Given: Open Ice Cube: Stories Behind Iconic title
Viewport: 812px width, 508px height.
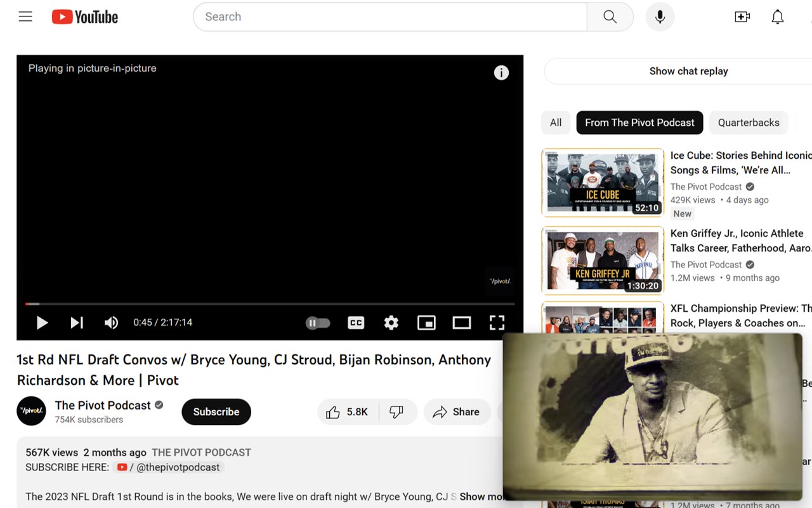Looking at the screenshot, I should coord(741,163).
